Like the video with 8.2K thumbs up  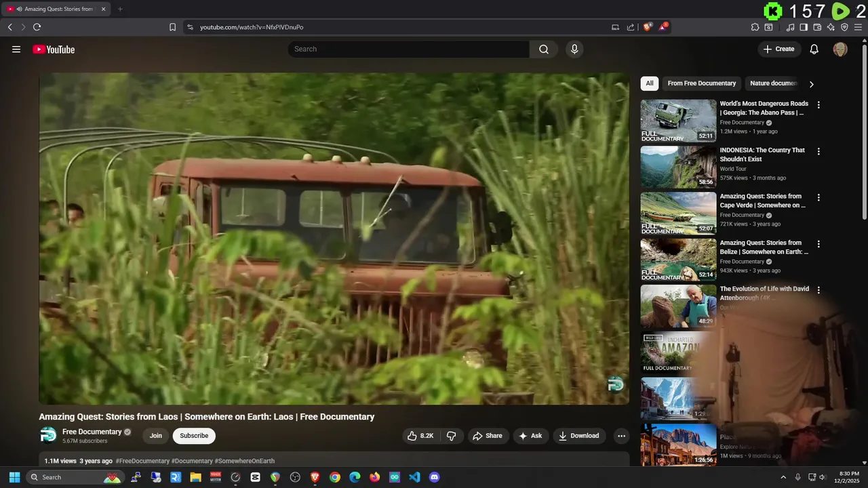pos(420,436)
